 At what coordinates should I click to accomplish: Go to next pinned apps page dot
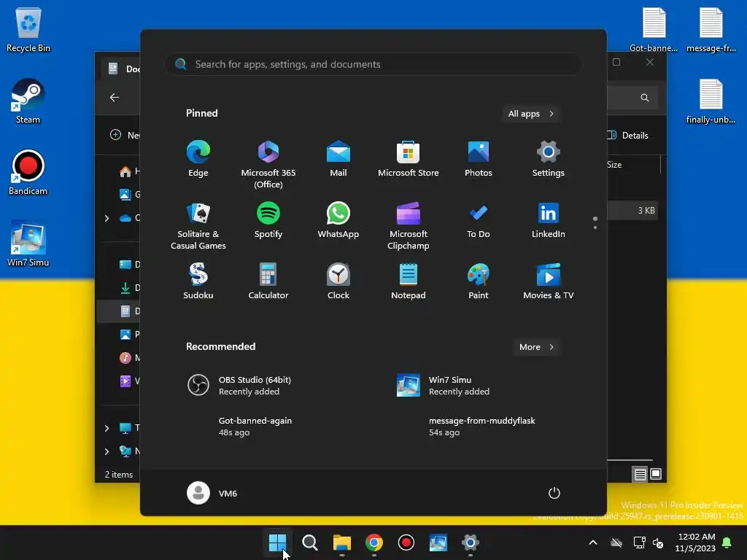pyautogui.click(x=595, y=227)
